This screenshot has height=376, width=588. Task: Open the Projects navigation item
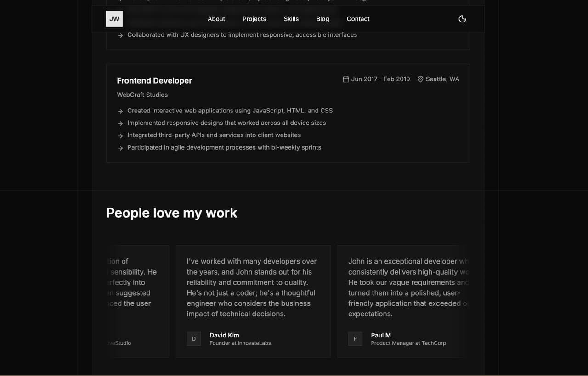254,19
